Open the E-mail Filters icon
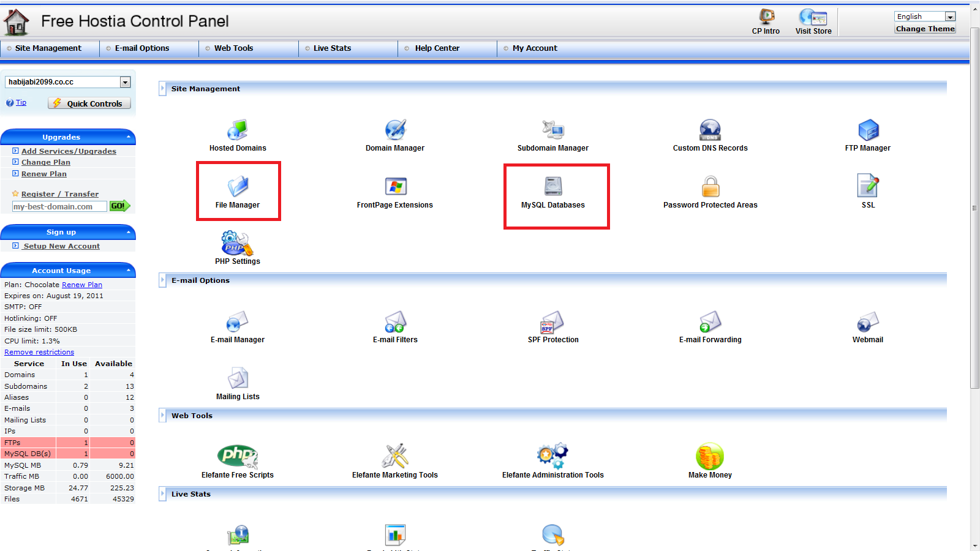Image resolution: width=980 pixels, height=551 pixels. pos(395,321)
